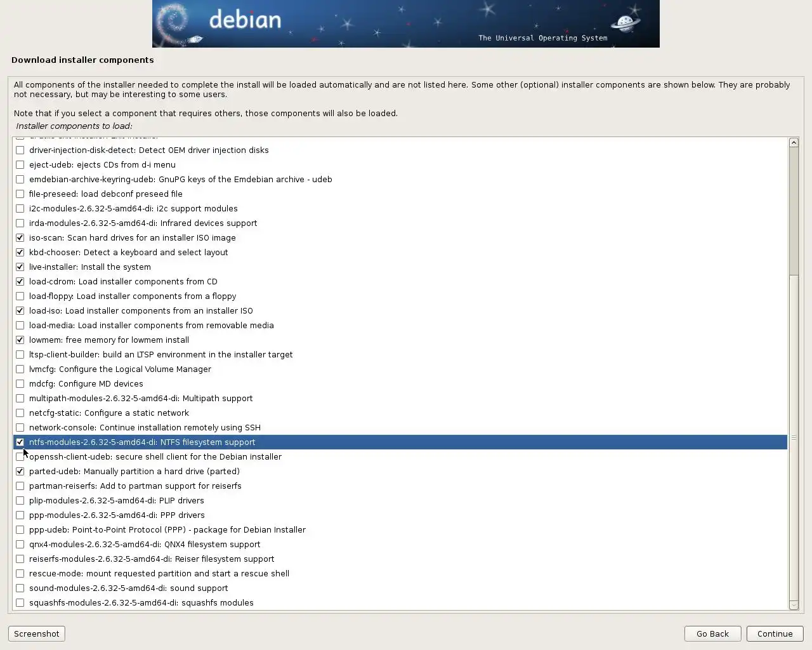The height and width of the screenshot is (650, 812).
Task: Enable load-media removable media checkbox
Action: (x=20, y=326)
